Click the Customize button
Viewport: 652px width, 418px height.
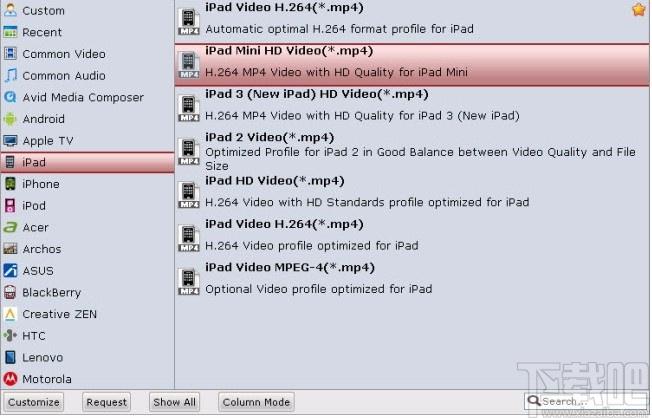34,402
